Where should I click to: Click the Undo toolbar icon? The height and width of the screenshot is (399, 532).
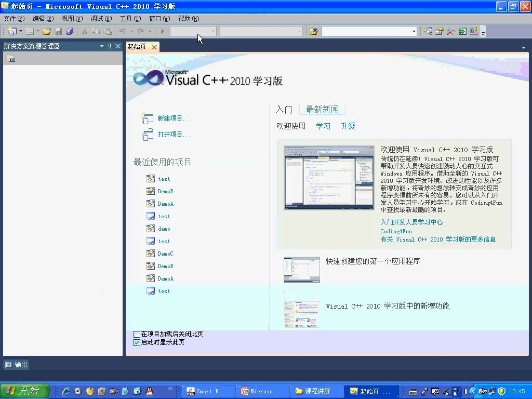point(122,31)
